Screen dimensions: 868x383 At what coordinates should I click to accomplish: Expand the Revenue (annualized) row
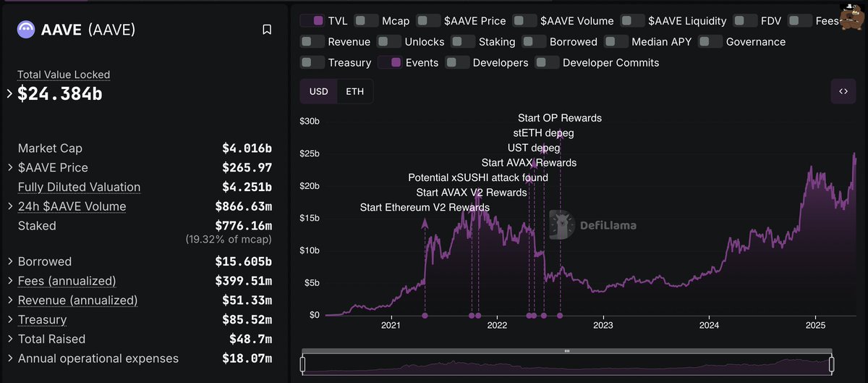[x=9, y=300]
